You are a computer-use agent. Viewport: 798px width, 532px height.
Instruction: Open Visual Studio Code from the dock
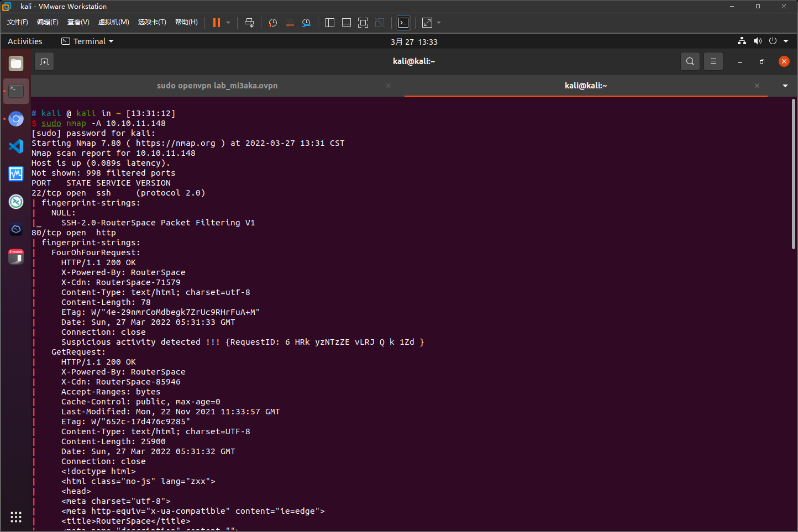pos(16,146)
